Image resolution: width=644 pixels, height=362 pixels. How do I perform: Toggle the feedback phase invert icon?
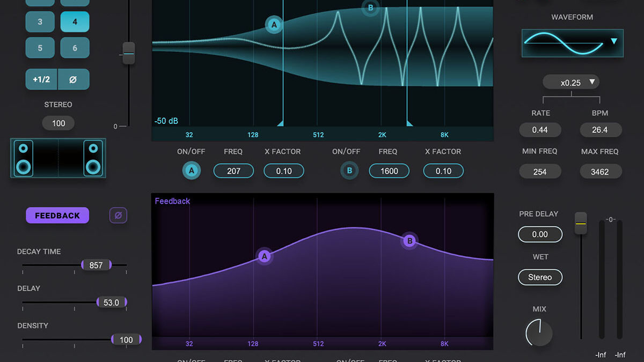pyautogui.click(x=118, y=216)
